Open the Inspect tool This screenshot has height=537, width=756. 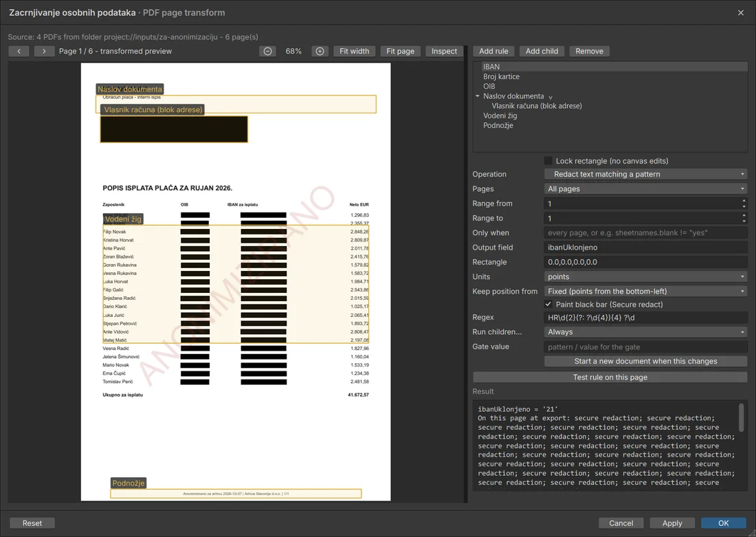(x=444, y=51)
